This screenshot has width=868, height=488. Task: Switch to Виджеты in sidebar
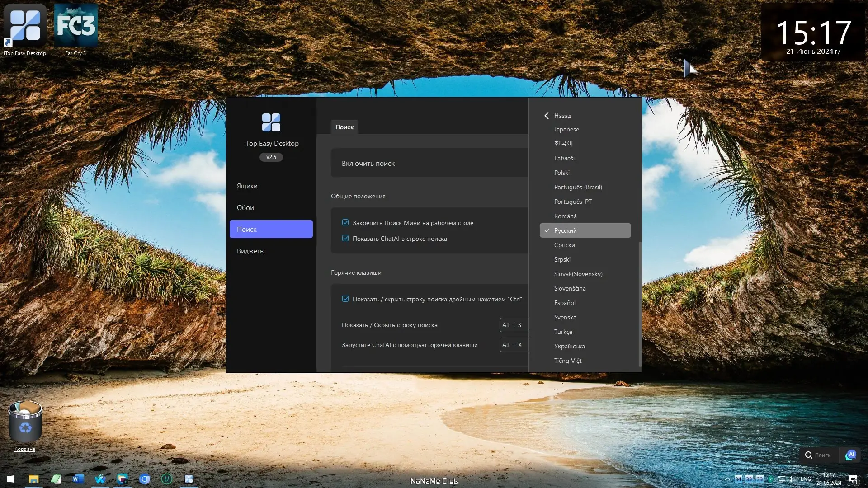coord(251,251)
